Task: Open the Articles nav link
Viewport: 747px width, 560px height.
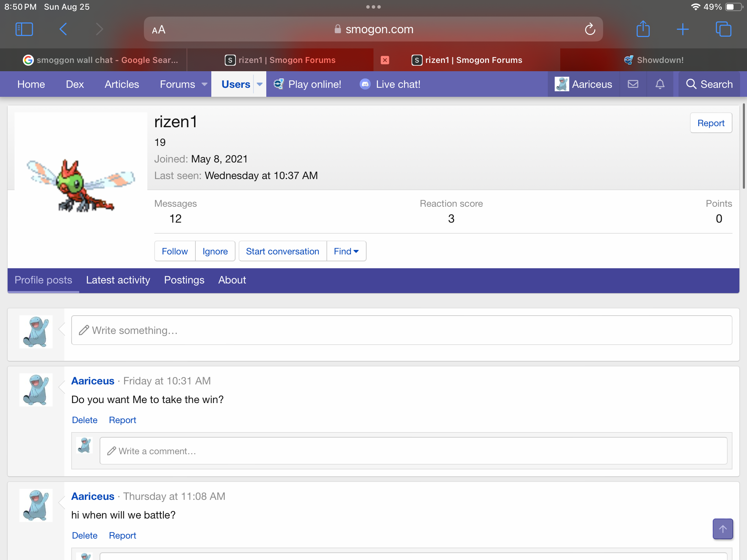Action: point(122,84)
